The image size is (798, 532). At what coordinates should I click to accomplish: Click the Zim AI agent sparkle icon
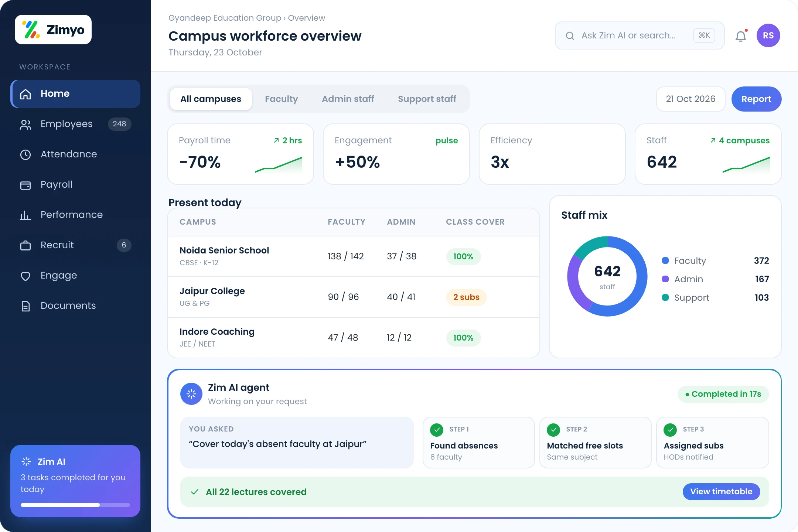tap(191, 394)
